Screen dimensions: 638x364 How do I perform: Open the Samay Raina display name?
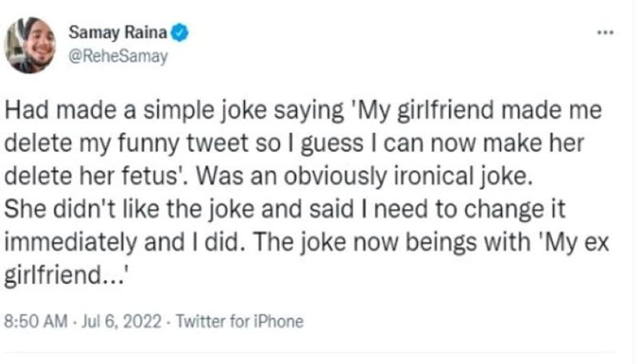(x=118, y=33)
